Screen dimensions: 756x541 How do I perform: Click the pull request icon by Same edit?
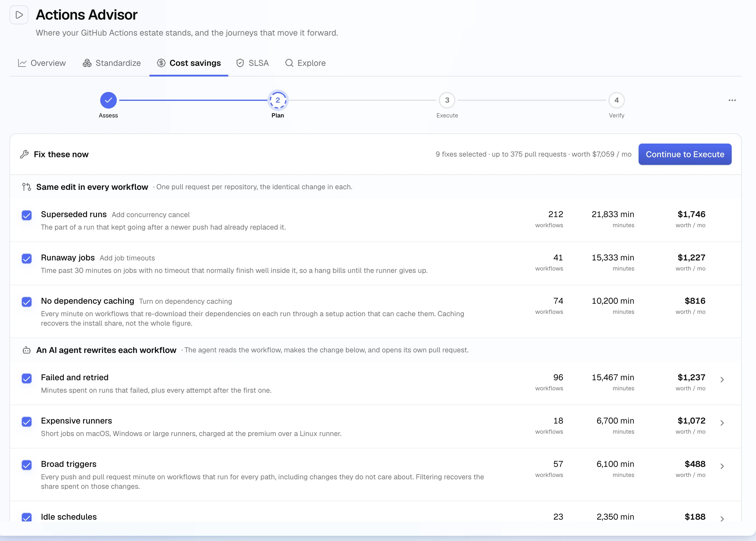27,187
